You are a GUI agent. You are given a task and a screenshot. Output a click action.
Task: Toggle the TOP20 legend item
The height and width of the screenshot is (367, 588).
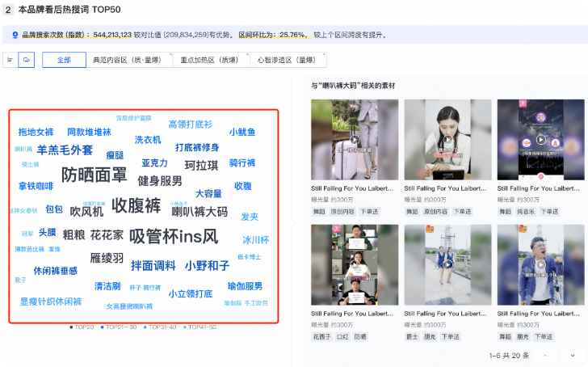tap(82, 327)
